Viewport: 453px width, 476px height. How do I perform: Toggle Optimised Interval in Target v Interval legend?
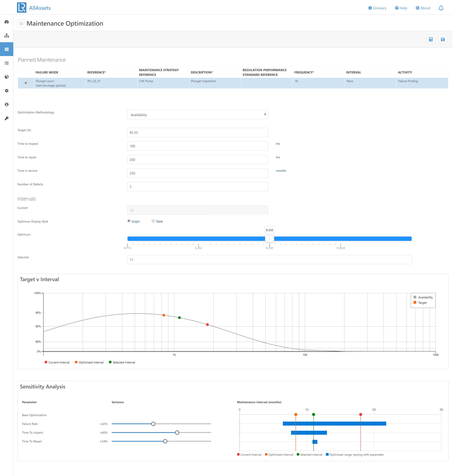click(89, 362)
